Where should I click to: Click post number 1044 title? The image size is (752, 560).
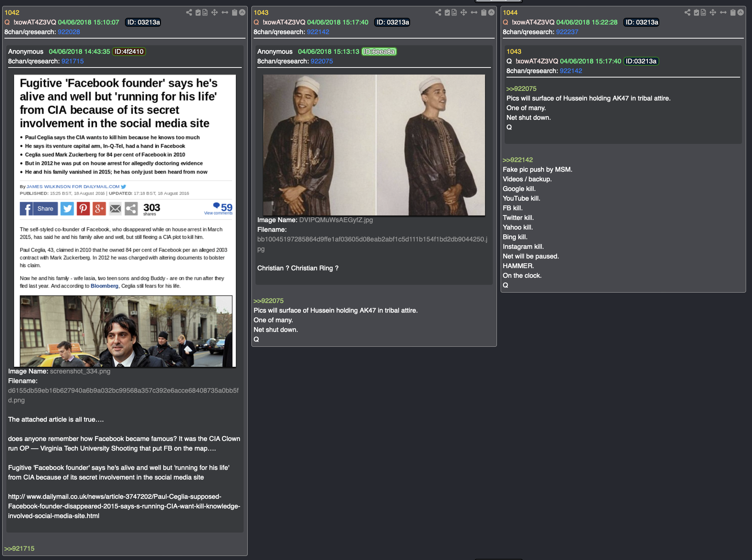510,13
